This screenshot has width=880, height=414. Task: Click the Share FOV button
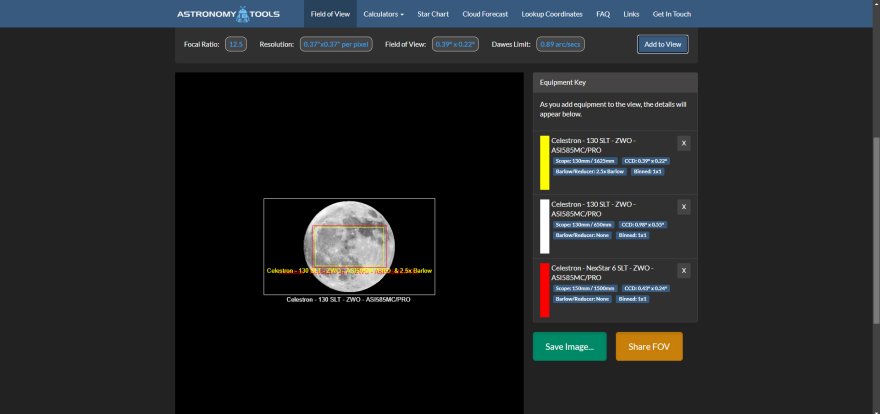[649, 347]
